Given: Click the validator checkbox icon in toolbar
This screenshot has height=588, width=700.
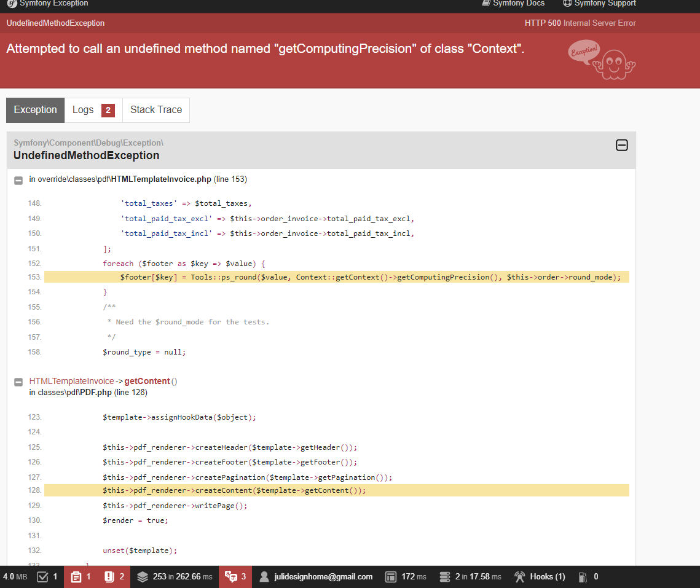Looking at the screenshot, I should coord(42,577).
